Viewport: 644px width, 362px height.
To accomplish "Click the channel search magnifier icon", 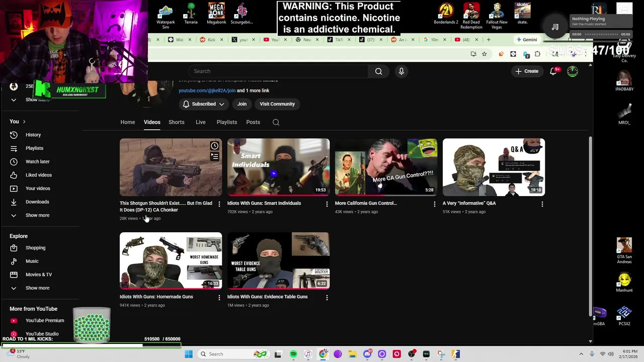I will point(276,122).
